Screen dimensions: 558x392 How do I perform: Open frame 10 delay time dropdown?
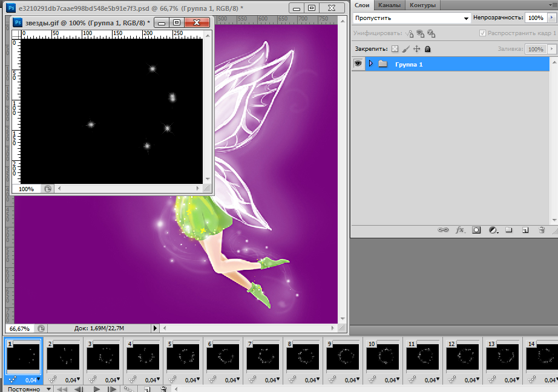[x=392, y=381]
